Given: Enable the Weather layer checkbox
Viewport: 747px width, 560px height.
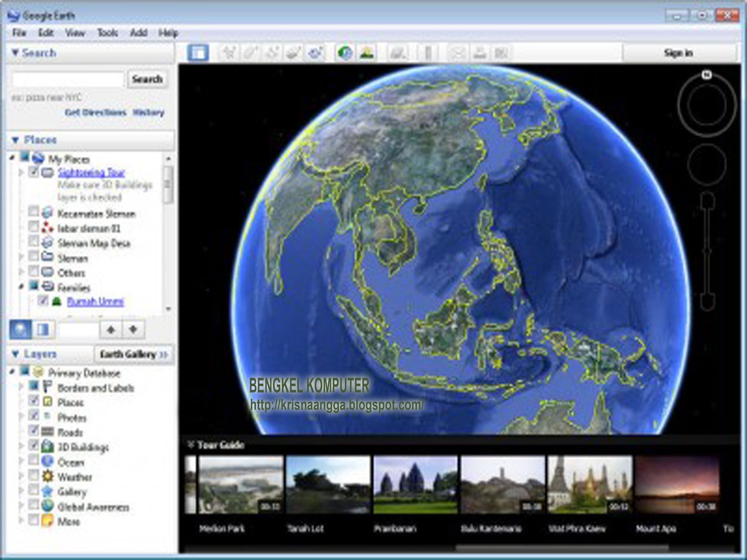Looking at the screenshot, I should pyautogui.click(x=33, y=475).
